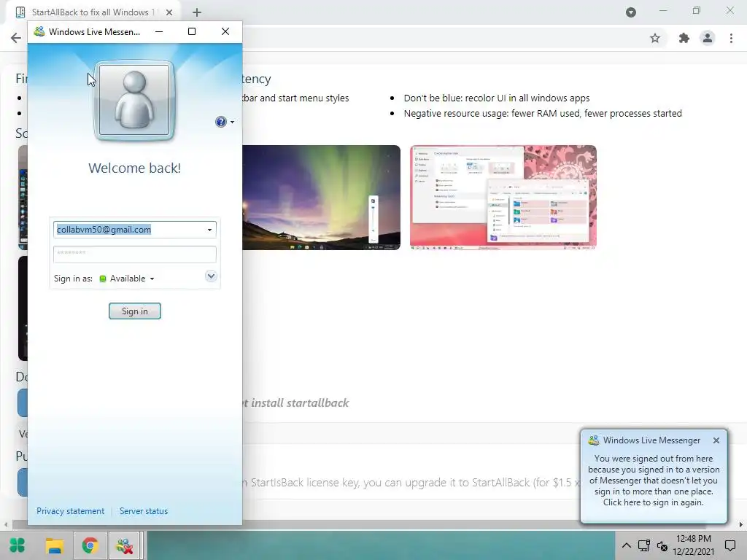Show hidden system tray icons

(627, 545)
